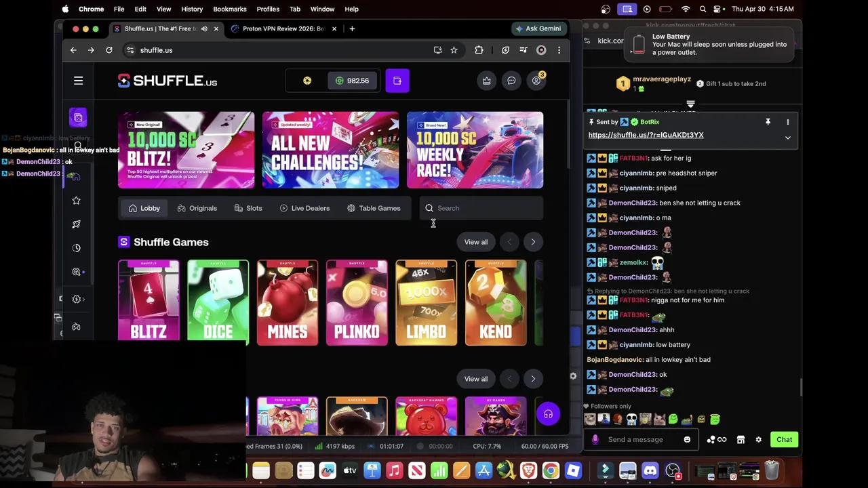
Task: Open the crown VIP rewards icon
Action: [x=487, y=81]
